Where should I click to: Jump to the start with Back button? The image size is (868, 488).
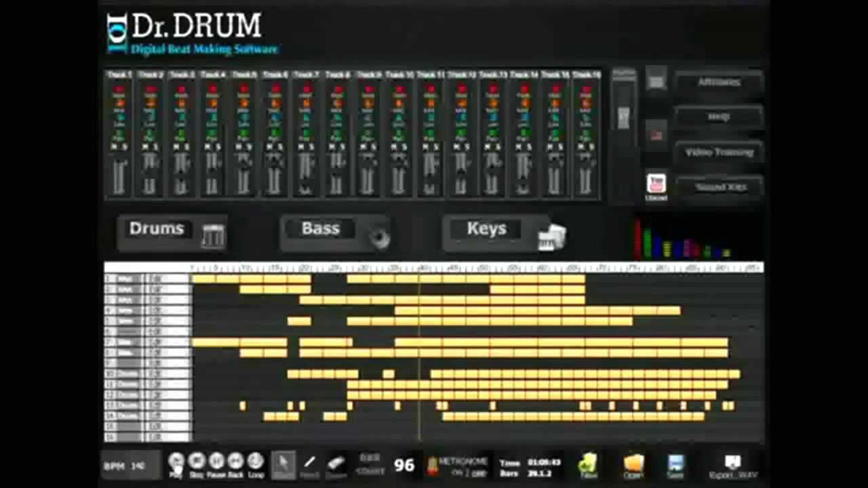(235, 461)
